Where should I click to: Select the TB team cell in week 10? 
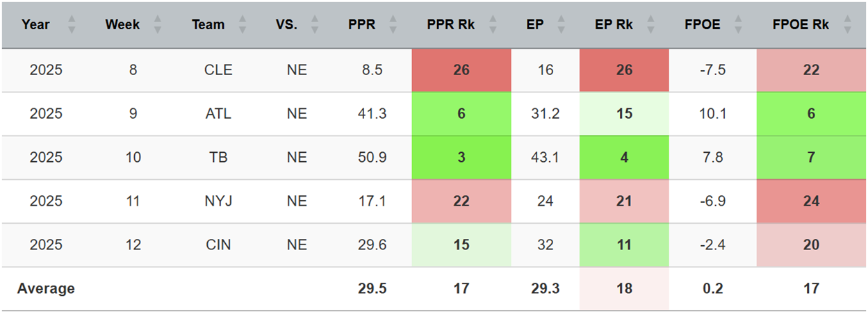pos(219,157)
